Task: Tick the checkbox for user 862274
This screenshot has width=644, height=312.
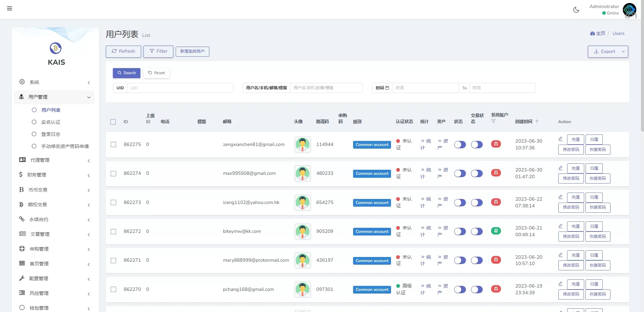Action: [x=114, y=173]
